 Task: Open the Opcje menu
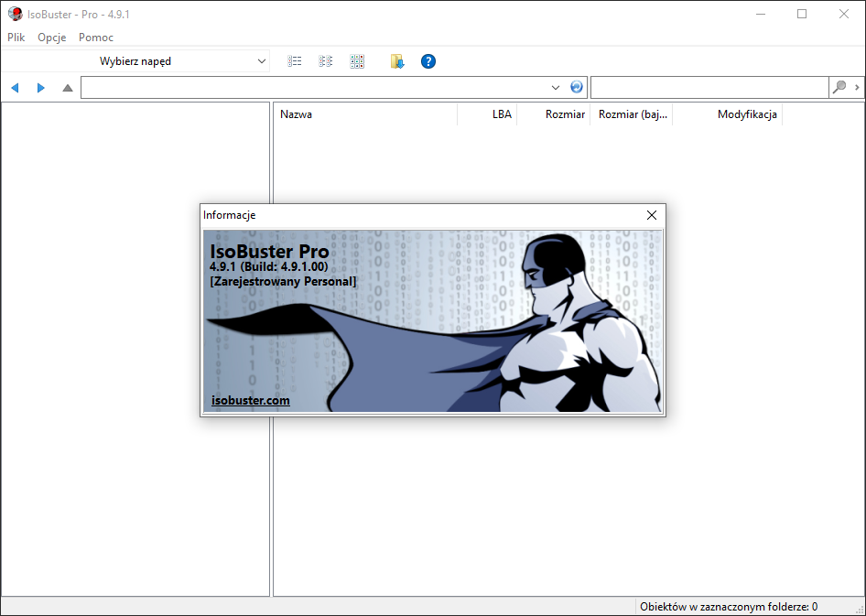[52, 38]
